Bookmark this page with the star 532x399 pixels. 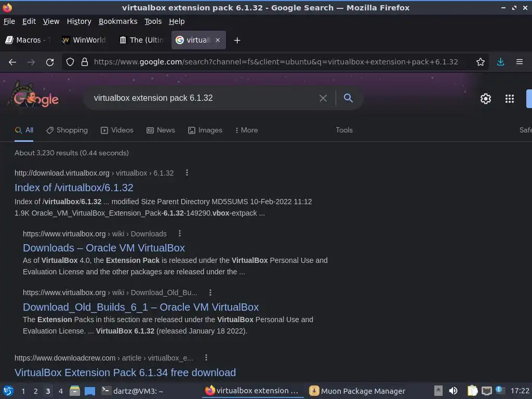[480, 62]
